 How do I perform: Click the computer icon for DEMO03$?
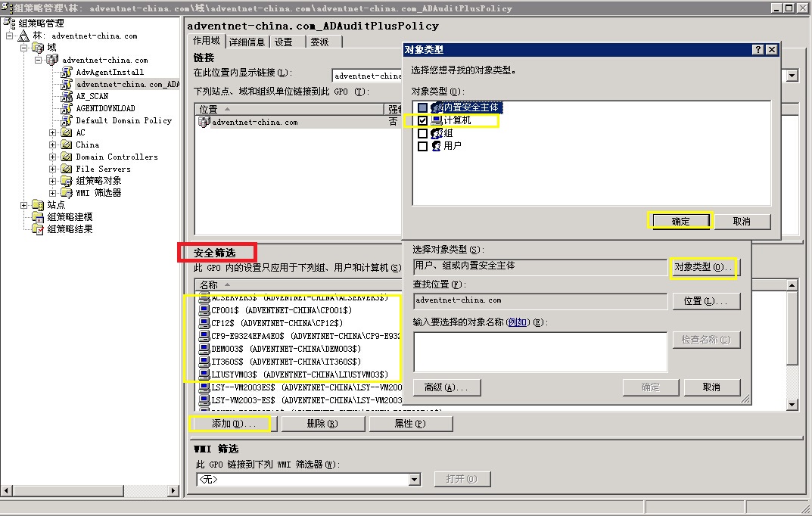pos(204,349)
